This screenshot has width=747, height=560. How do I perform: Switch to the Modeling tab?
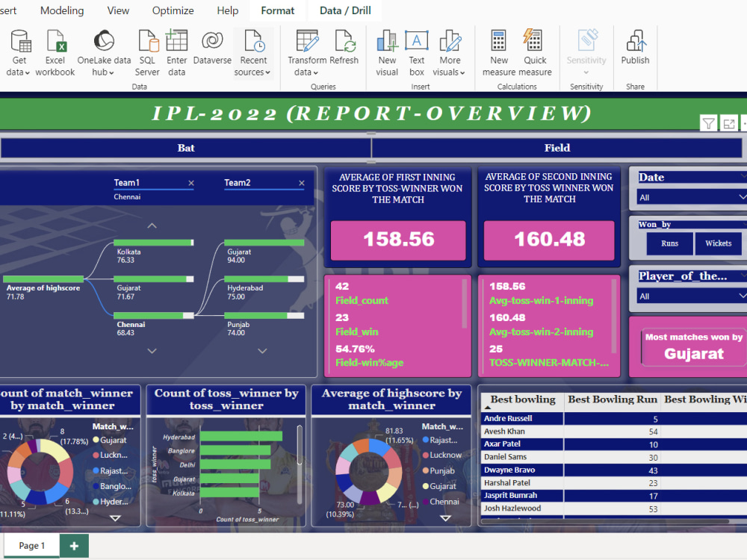click(61, 10)
